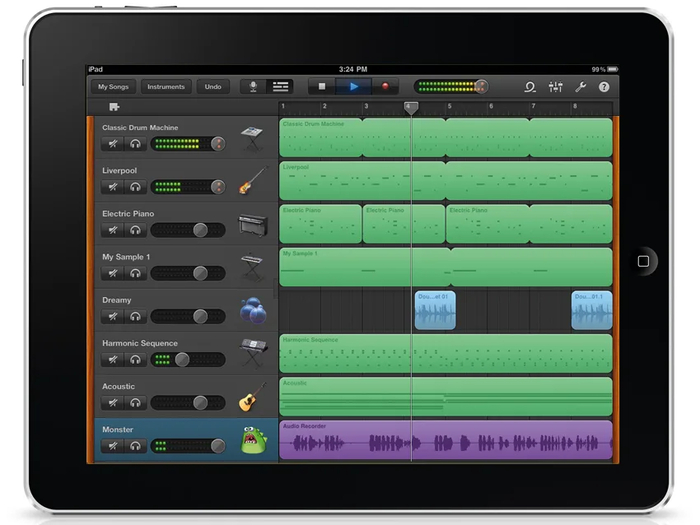Switch to instrument view microphone button

[253, 87]
